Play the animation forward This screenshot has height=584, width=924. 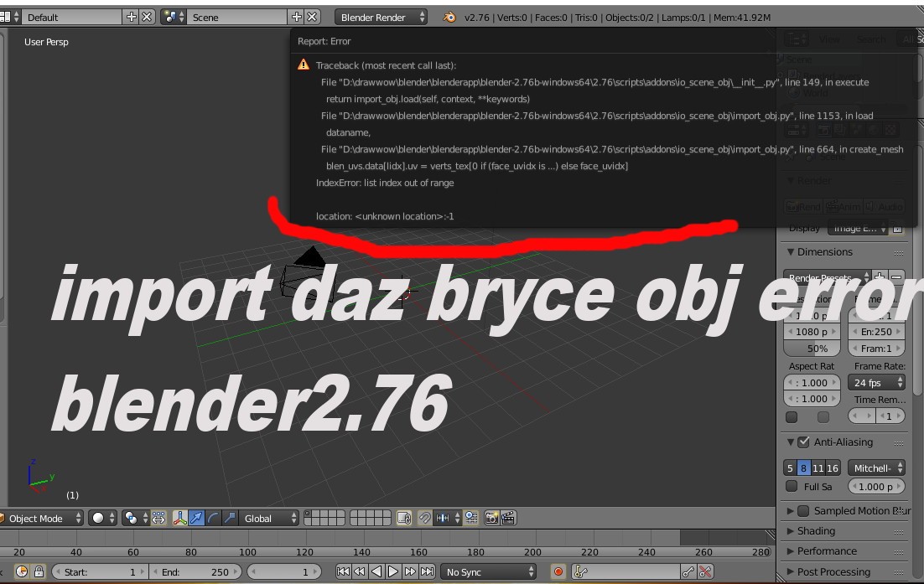pos(392,571)
